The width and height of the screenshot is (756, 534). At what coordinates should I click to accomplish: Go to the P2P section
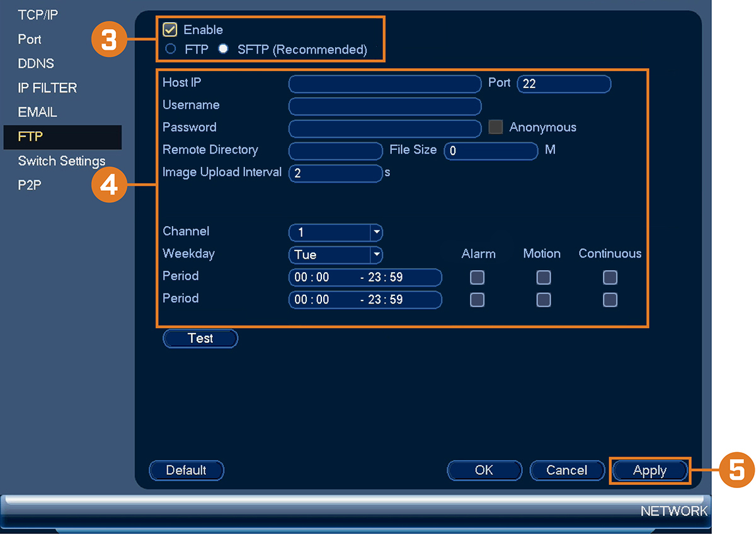(30, 185)
